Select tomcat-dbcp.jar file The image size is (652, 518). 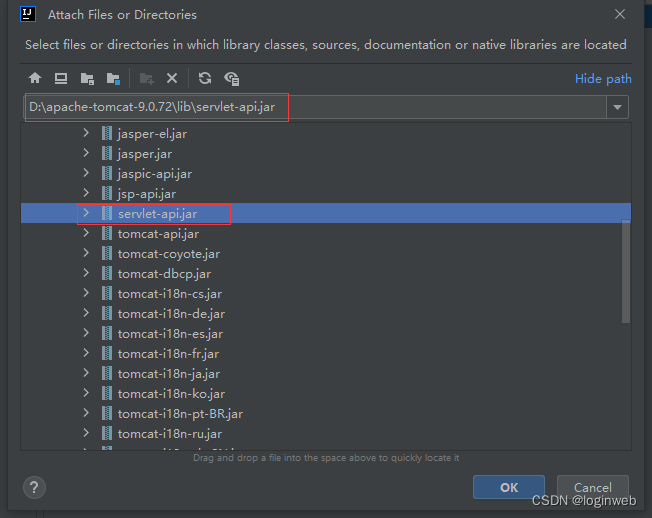click(x=164, y=274)
